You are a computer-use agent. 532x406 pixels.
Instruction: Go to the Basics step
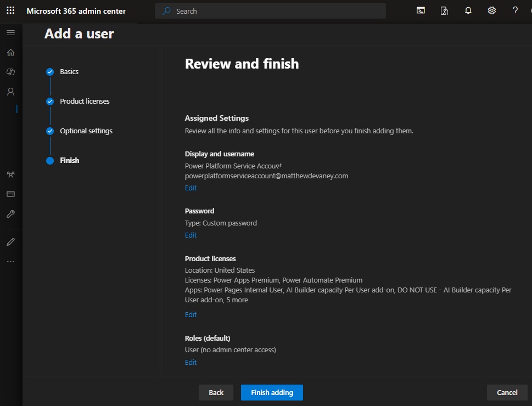coord(69,71)
